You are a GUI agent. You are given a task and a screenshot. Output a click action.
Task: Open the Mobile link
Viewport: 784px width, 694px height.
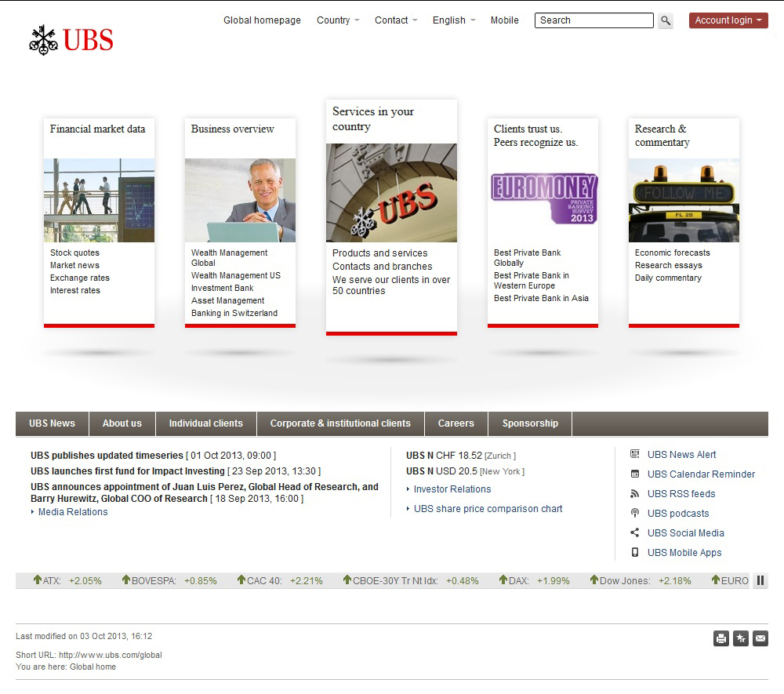(x=504, y=20)
